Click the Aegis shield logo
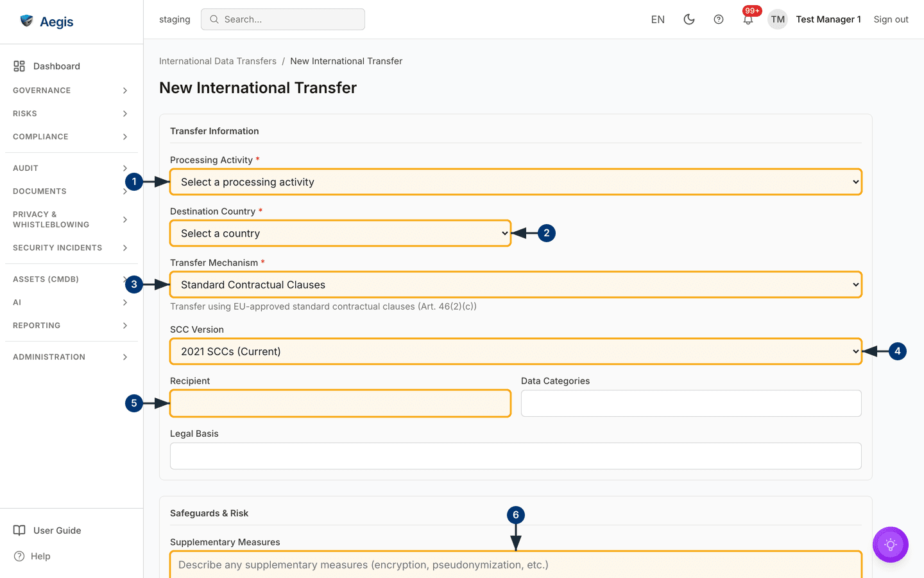Viewport: 924px width, 578px height. [x=26, y=21]
